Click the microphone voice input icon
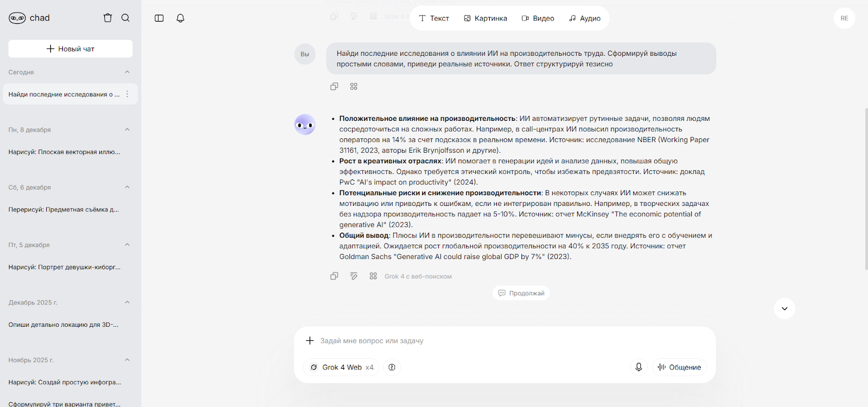Viewport: 868px width, 407px height. pyautogui.click(x=639, y=367)
